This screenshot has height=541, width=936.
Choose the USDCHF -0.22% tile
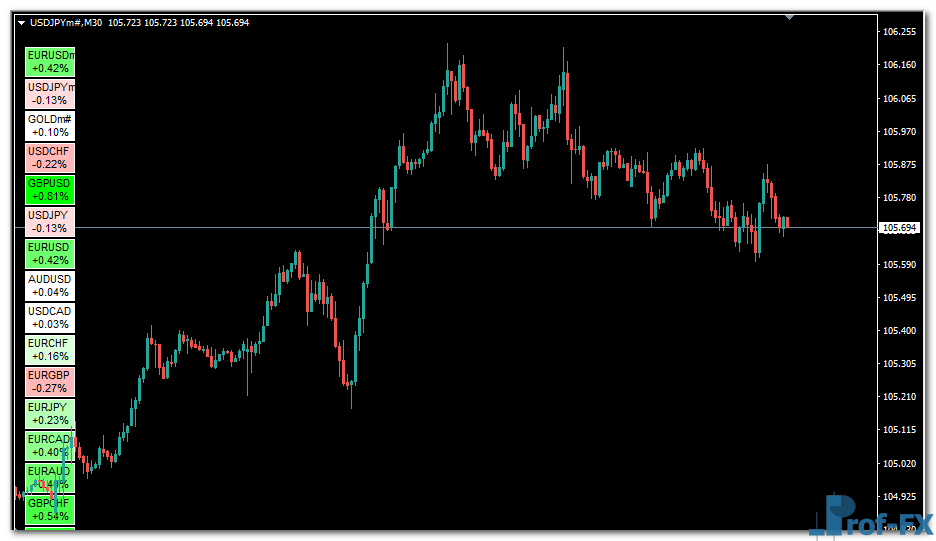[x=50, y=158]
